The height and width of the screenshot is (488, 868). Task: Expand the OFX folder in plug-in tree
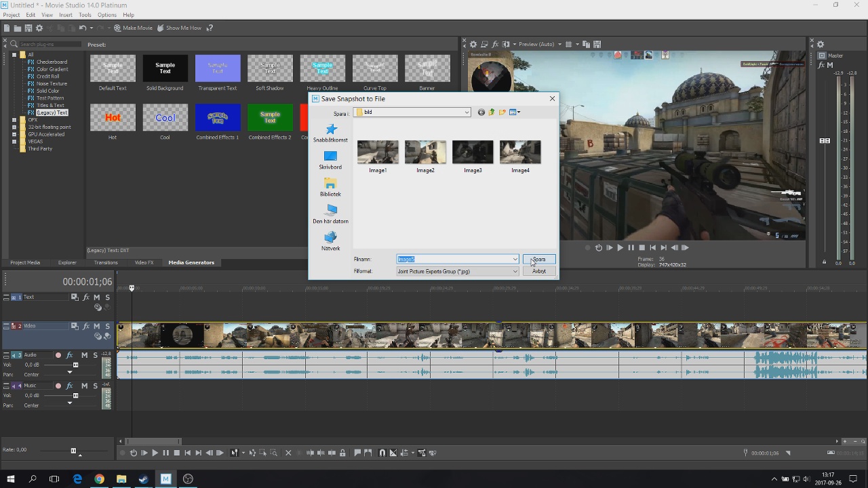14,120
